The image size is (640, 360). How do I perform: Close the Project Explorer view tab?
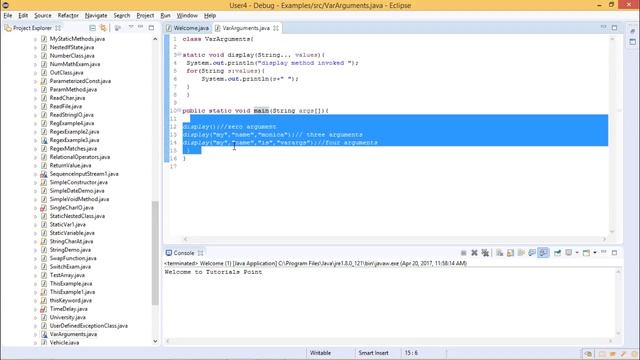[58, 28]
